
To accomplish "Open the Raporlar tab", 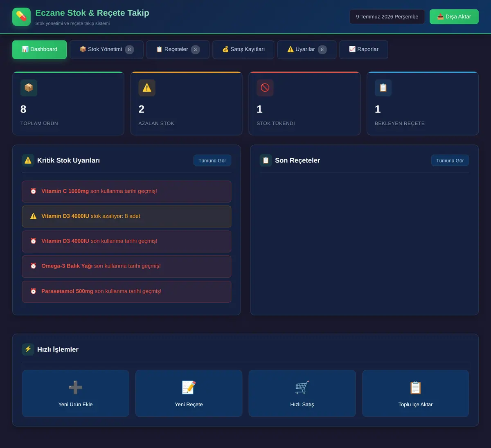I will [x=364, y=50].
